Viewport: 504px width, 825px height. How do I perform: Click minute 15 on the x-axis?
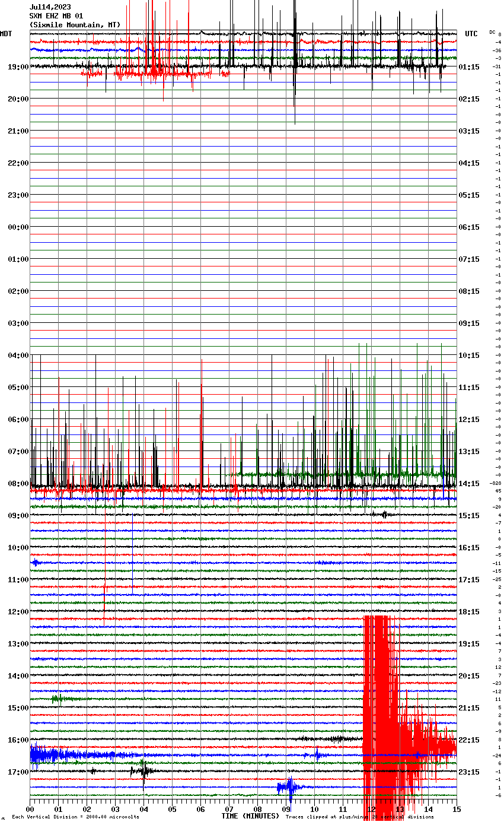(x=456, y=809)
